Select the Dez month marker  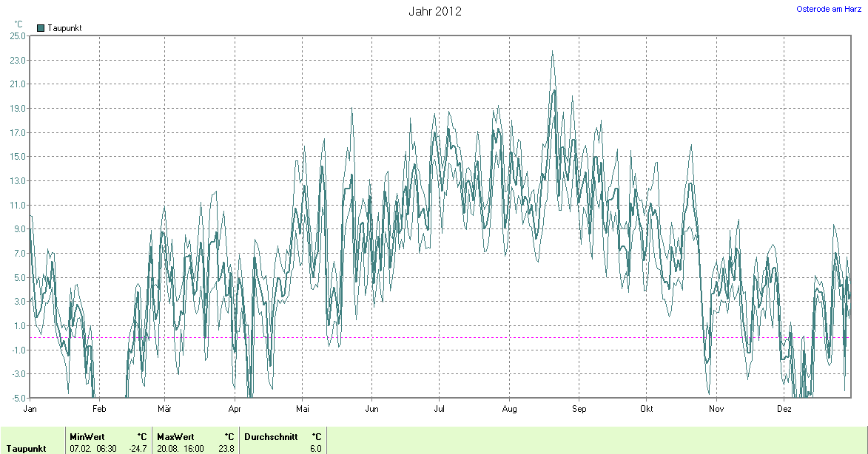pyautogui.click(x=784, y=409)
